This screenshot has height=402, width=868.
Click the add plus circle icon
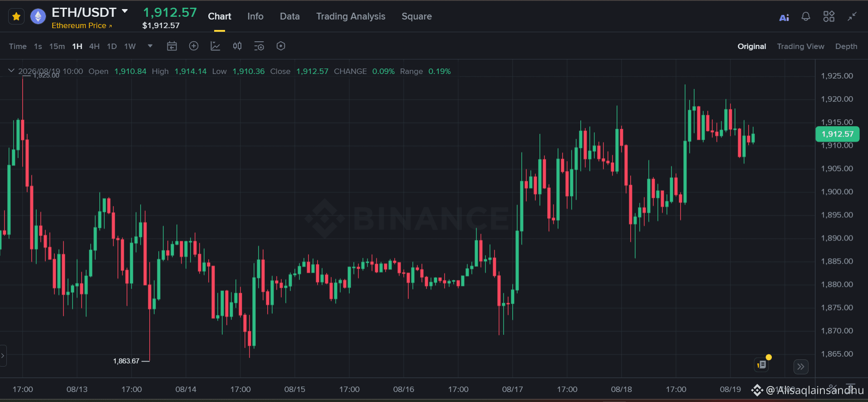(194, 46)
